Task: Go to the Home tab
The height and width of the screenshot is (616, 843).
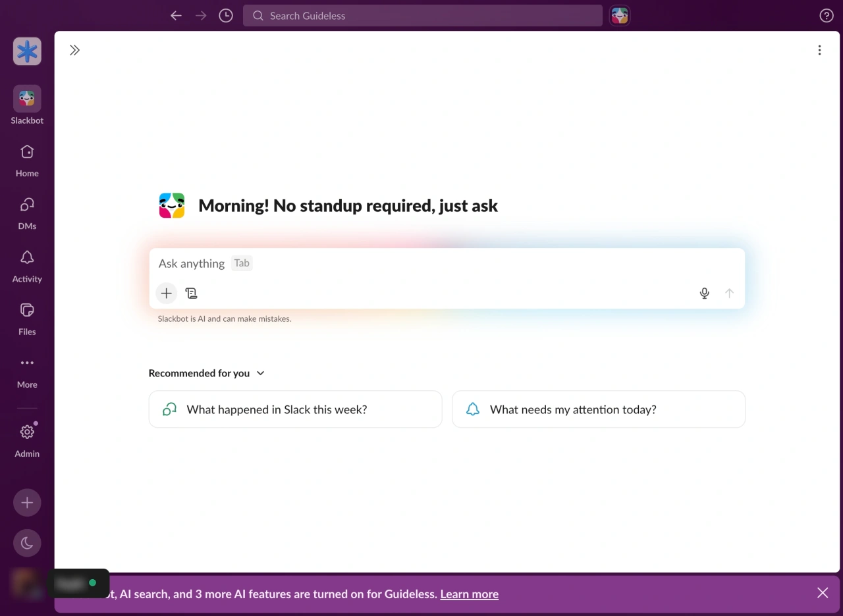Action: click(x=27, y=161)
